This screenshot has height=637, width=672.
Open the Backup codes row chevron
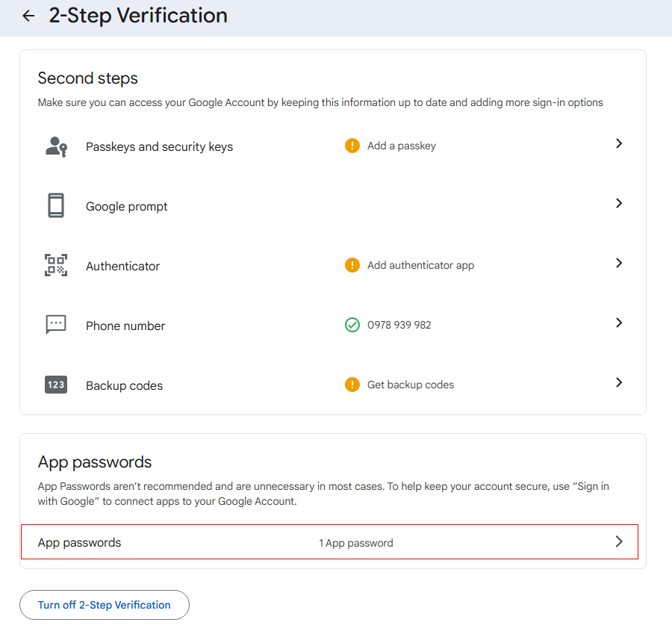point(619,382)
